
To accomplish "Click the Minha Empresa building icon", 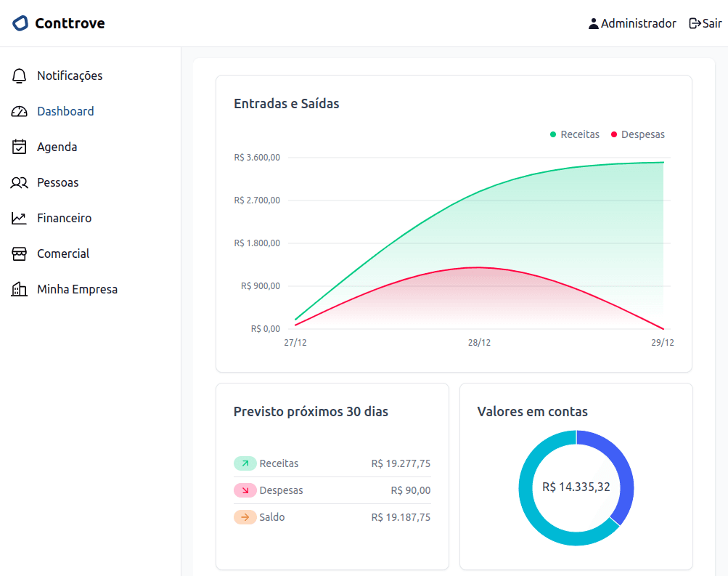I will [x=20, y=289].
